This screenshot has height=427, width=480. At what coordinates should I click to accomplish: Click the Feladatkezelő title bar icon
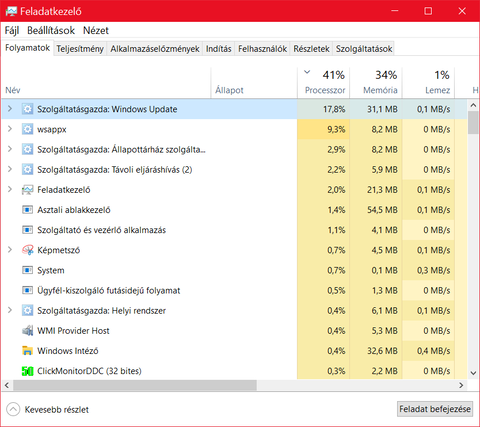(x=11, y=11)
